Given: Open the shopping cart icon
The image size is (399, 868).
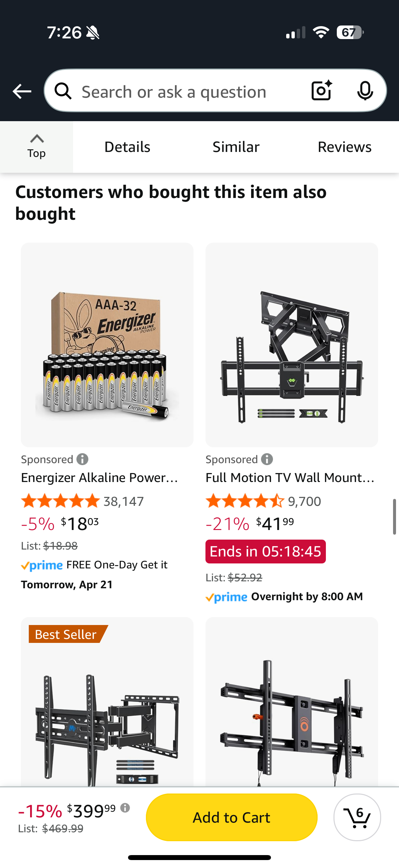Looking at the screenshot, I should (357, 817).
